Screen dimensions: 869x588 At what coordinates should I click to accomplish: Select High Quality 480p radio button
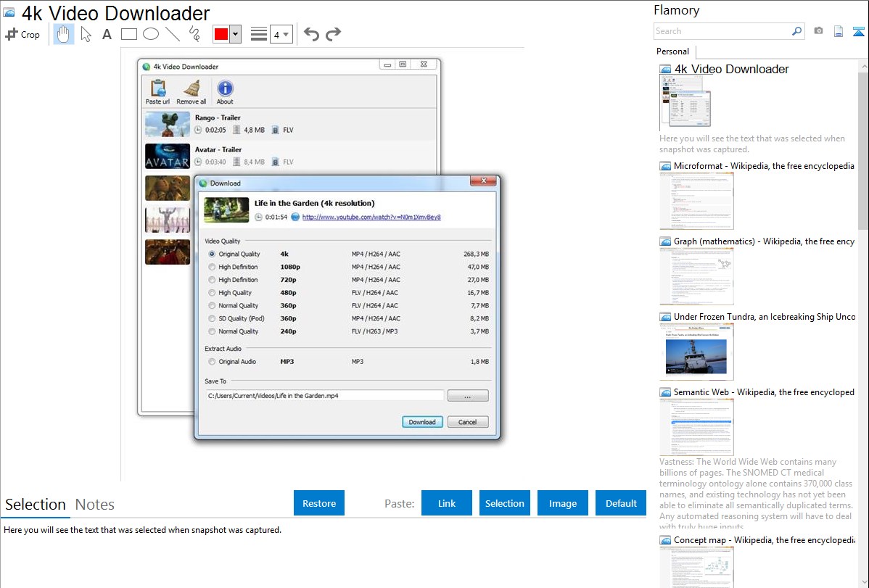pyautogui.click(x=212, y=293)
